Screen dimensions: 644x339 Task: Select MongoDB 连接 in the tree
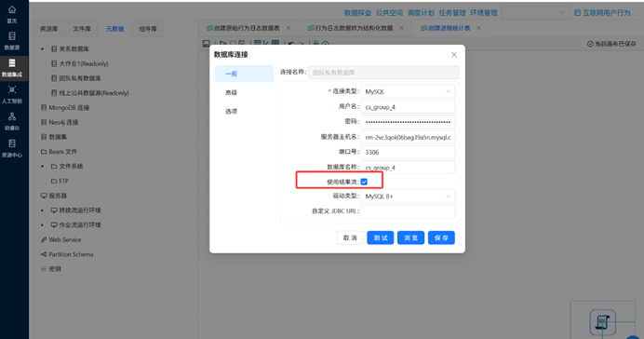pos(69,108)
